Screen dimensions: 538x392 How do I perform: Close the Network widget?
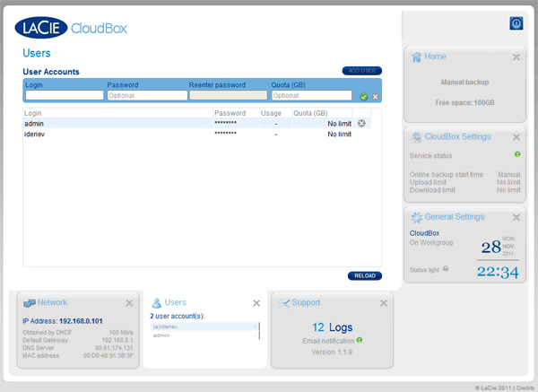(x=129, y=303)
